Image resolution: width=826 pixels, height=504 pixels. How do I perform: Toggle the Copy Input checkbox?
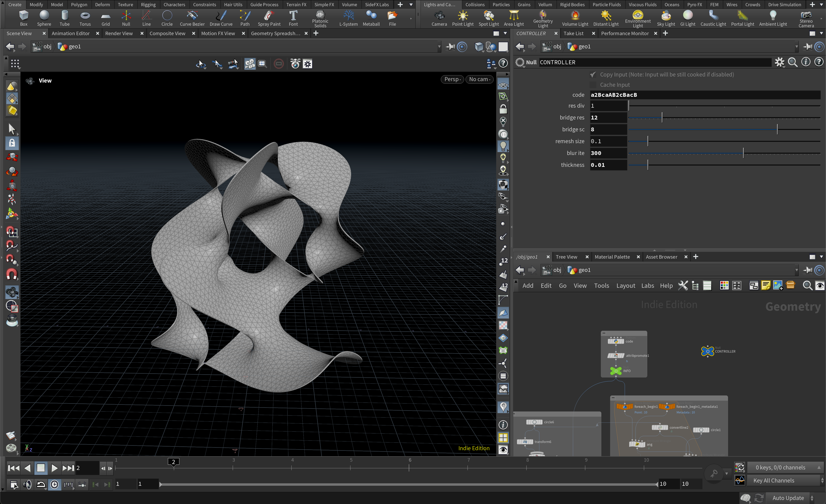coord(593,74)
